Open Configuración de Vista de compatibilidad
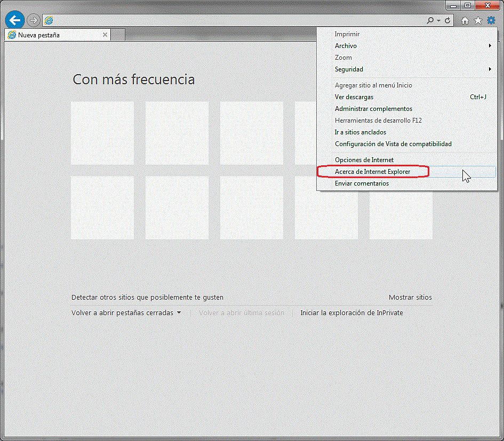504x441 pixels. tap(407, 143)
